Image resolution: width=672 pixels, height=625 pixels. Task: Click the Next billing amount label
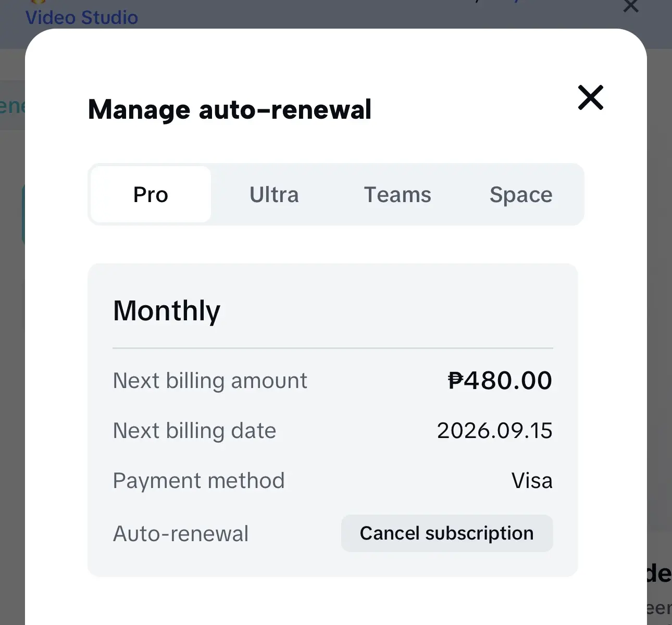click(210, 381)
